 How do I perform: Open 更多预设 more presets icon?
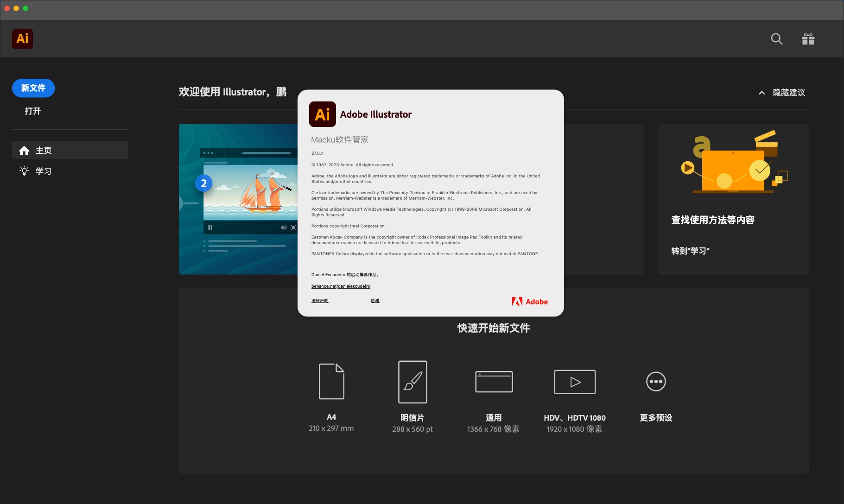656,382
